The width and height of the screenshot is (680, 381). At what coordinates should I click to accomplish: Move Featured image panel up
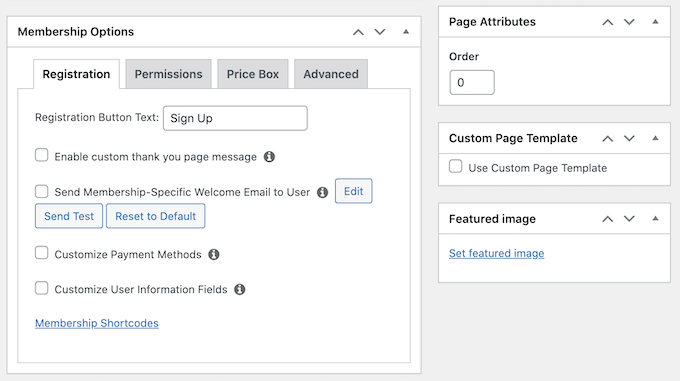[x=608, y=219]
